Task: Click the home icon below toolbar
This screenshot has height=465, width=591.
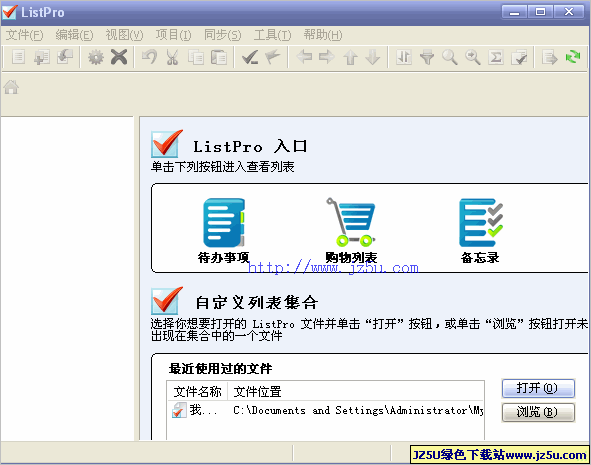Action: click(11, 87)
